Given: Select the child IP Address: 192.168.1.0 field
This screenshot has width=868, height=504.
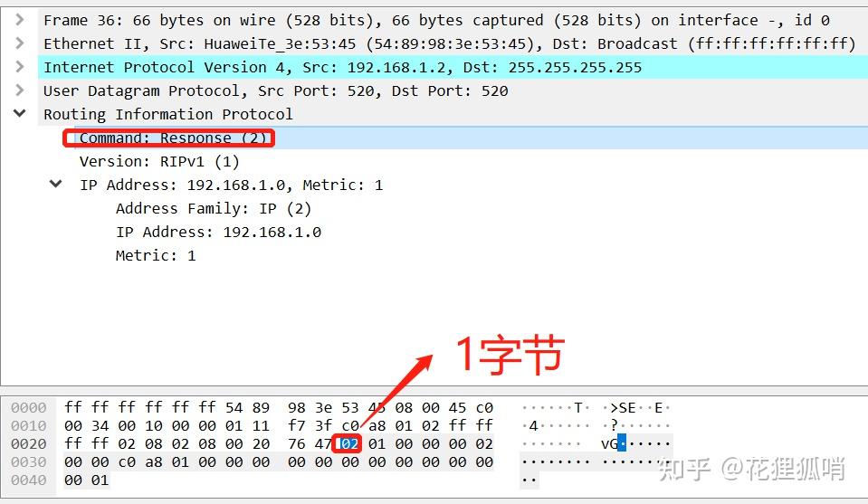Looking at the screenshot, I should (218, 232).
